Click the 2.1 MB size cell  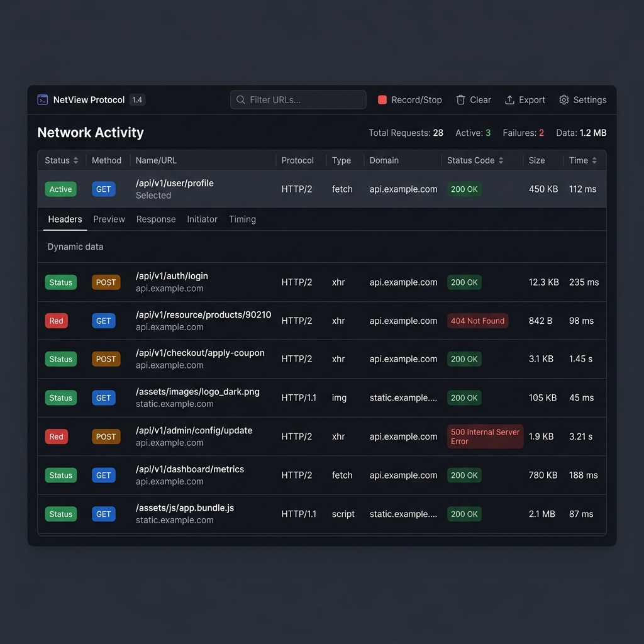point(541,514)
